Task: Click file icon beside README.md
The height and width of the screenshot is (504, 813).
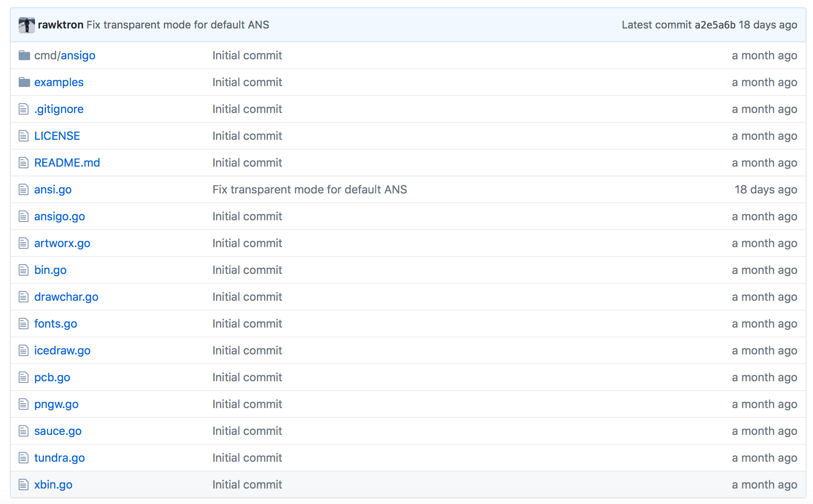Action: (x=24, y=163)
